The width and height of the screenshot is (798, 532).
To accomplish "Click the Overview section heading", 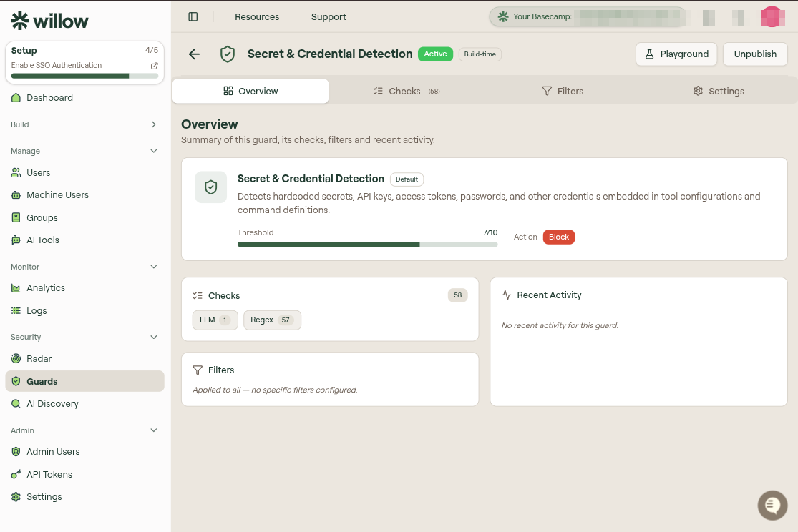I will coord(210,124).
